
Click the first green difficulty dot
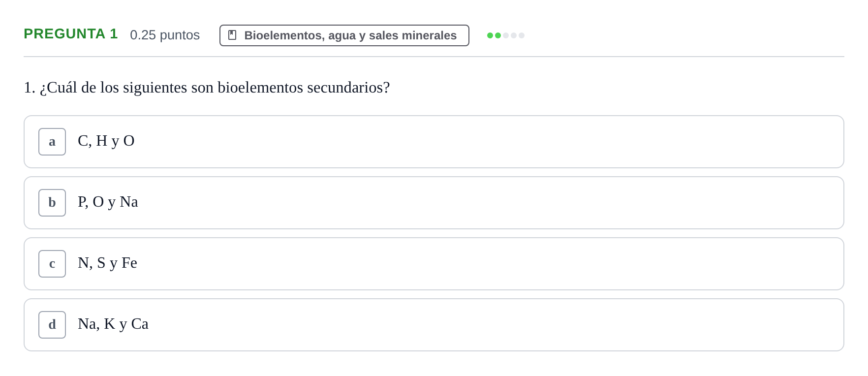tap(490, 35)
